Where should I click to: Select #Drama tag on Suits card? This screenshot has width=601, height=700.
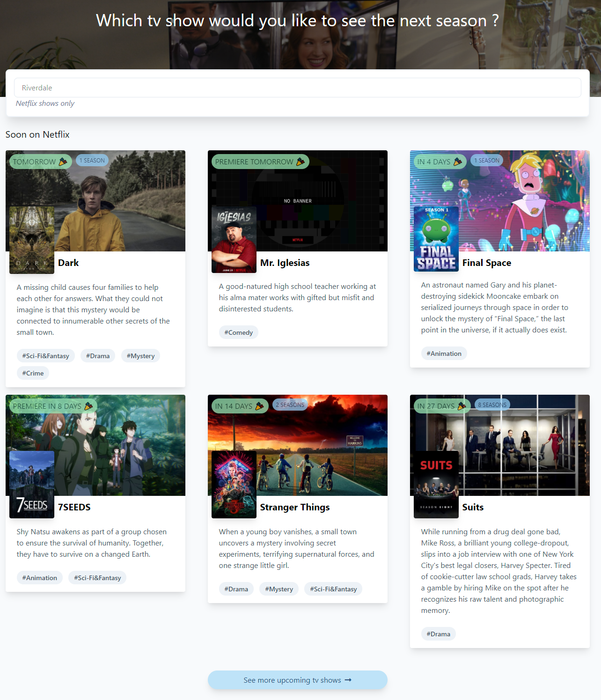click(439, 634)
